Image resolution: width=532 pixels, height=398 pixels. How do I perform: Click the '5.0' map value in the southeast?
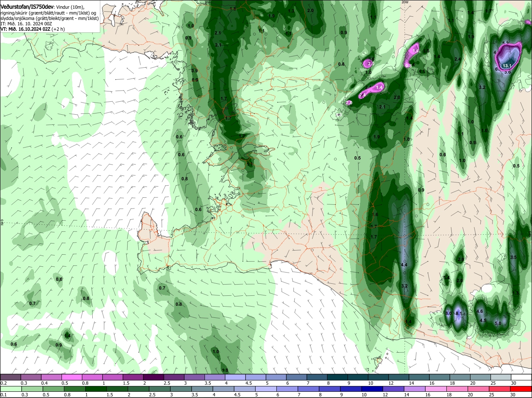click(x=498, y=323)
